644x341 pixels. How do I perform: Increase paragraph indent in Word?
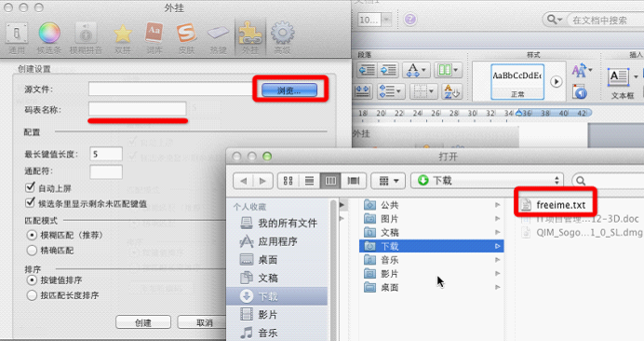pyautogui.click(x=388, y=70)
